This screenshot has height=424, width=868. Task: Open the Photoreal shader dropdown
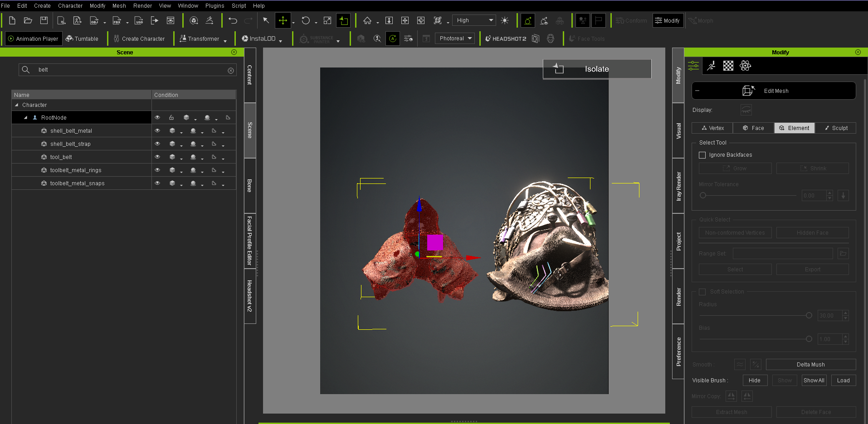(x=455, y=39)
